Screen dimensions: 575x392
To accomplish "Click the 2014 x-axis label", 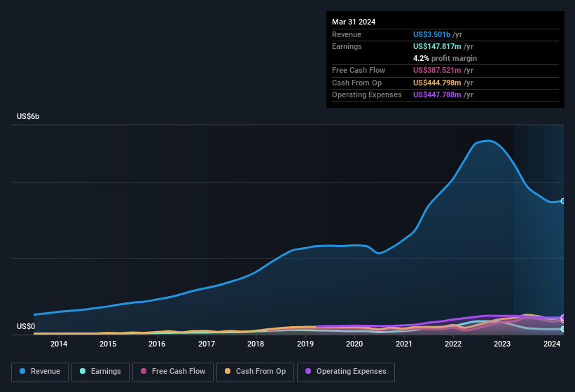I will 59,344.
